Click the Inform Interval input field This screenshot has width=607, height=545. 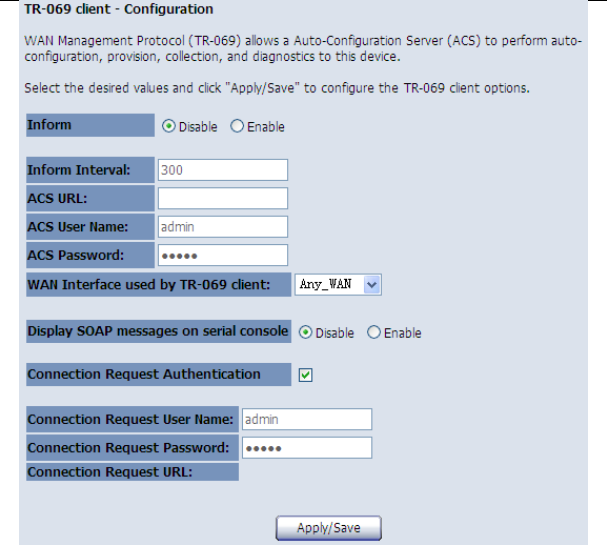tap(222, 170)
